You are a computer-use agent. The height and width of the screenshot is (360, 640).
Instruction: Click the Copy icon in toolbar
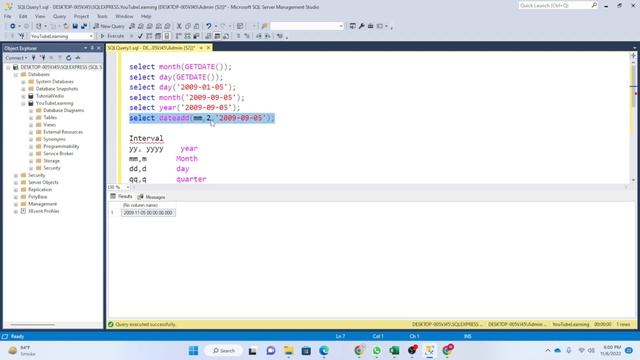188,26
